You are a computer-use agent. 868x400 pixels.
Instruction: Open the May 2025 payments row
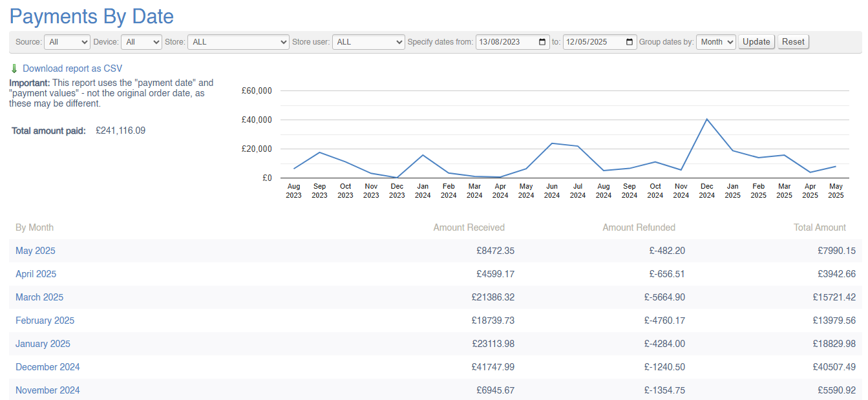[x=36, y=251]
